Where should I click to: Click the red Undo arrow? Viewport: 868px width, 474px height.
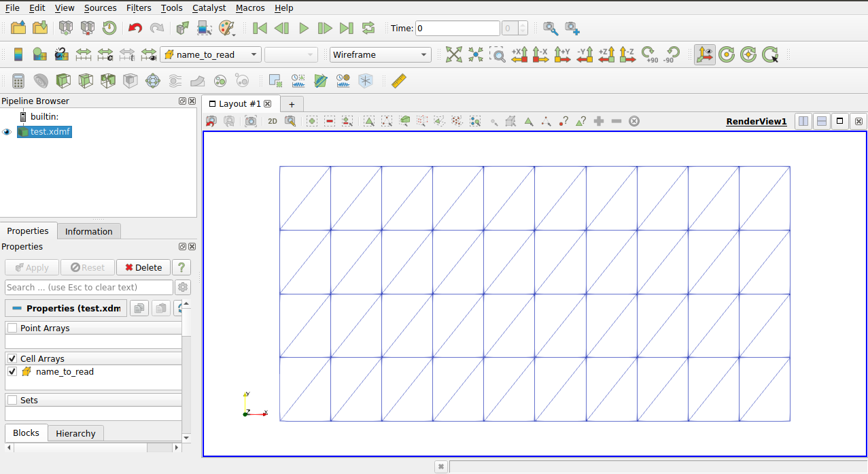tap(135, 28)
